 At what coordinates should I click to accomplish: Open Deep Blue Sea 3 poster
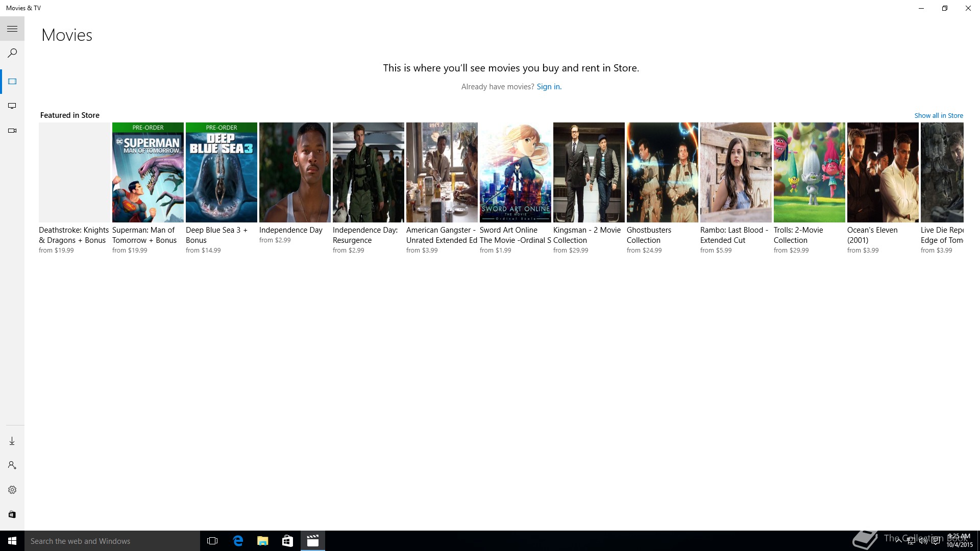pos(222,172)
